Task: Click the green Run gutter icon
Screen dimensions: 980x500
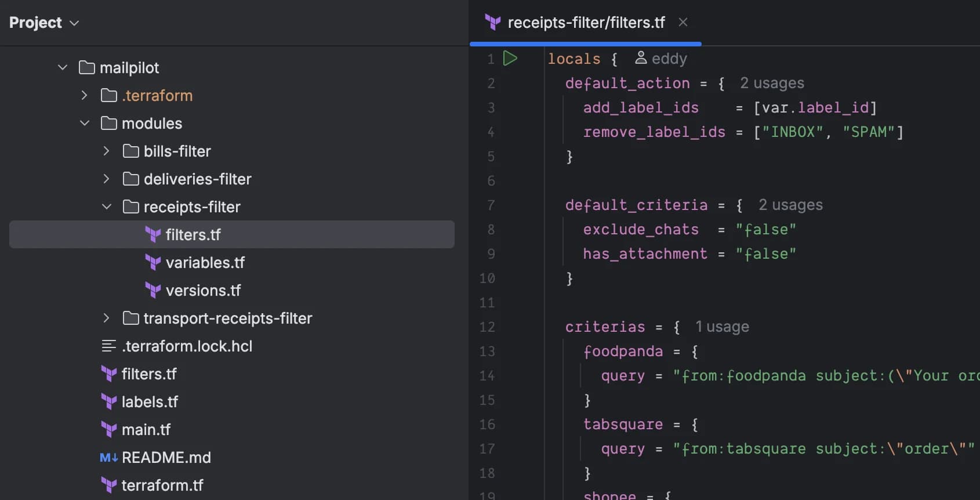Action: pyautogui.click(x=510, y=59)
